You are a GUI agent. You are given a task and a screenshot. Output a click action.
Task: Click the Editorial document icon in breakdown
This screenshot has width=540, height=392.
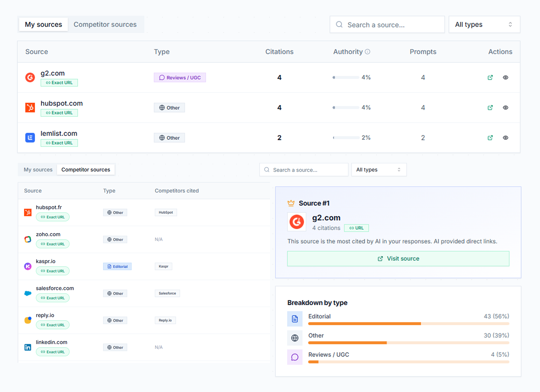[x=295, y=319]
